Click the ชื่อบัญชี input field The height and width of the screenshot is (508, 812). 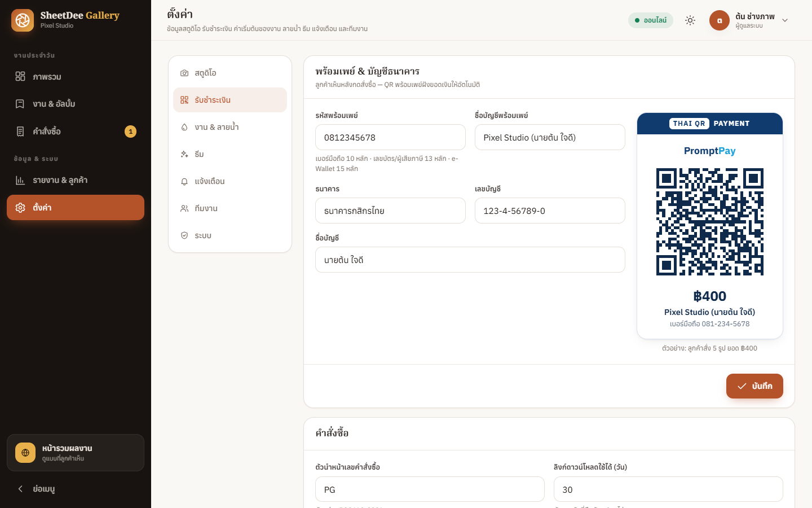pos(470,260)
